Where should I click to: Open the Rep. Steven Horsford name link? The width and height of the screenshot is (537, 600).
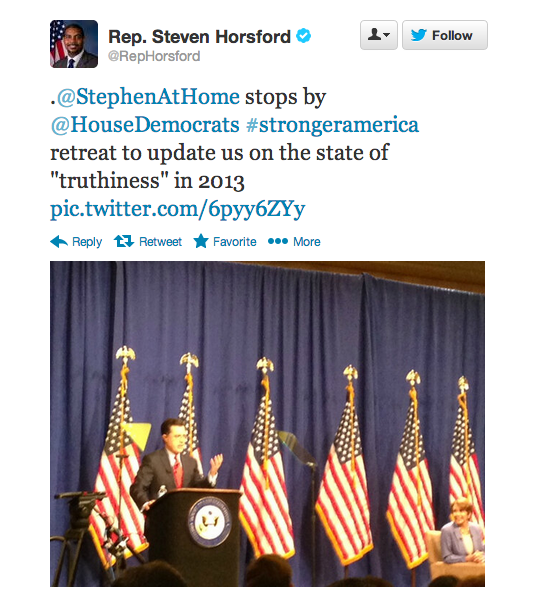click(199, 37)
